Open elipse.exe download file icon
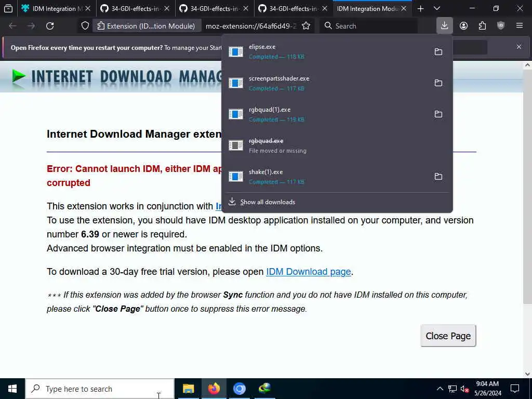The width and height of the screenshot is (532, 399). 236,51
